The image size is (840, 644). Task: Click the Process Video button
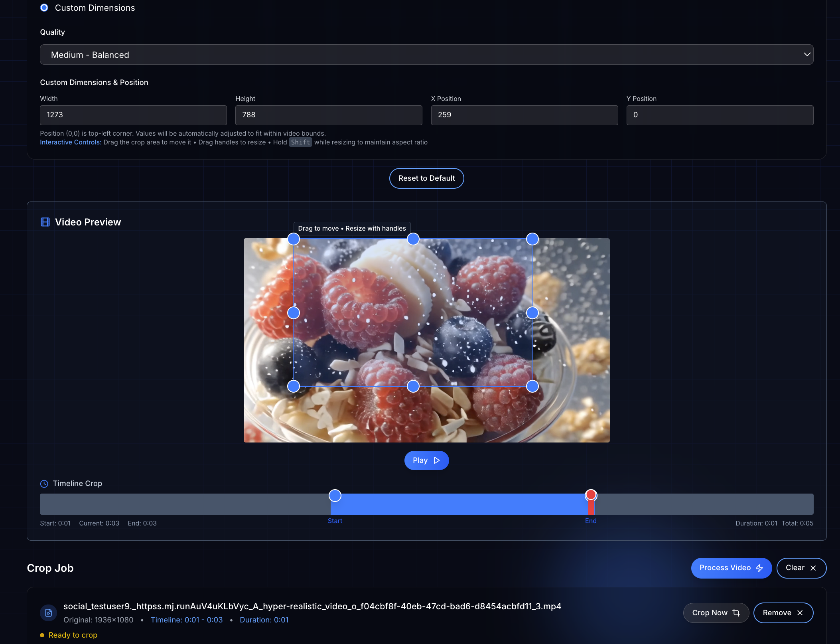click(731, 568)
